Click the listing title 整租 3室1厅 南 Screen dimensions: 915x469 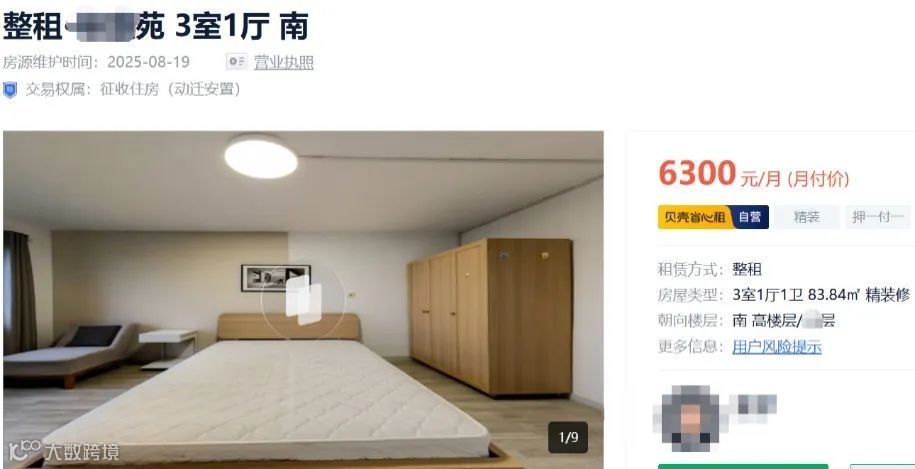tap(156, 27)
